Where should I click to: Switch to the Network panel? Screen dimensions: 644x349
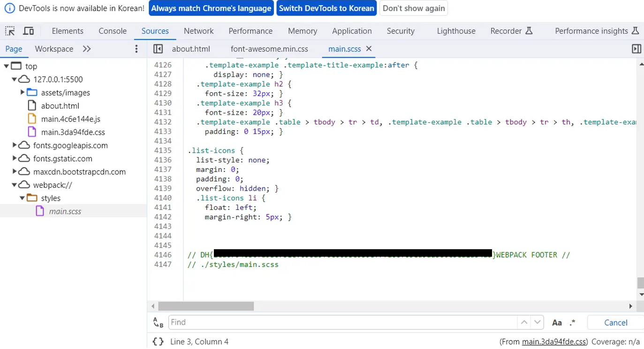pos(198,30)
